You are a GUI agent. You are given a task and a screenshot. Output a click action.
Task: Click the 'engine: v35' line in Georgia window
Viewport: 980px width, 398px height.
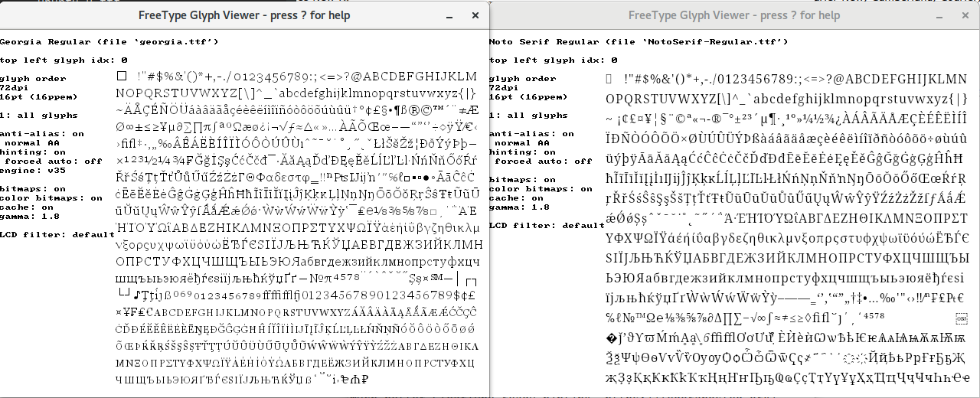click(33, 170)
